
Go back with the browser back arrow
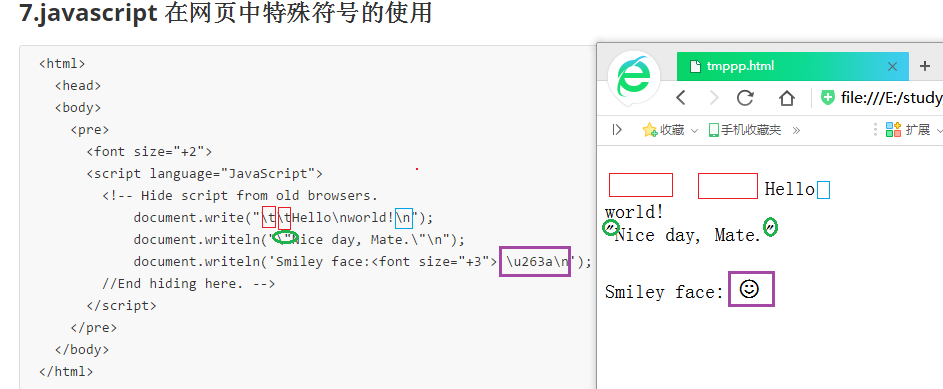681,97
